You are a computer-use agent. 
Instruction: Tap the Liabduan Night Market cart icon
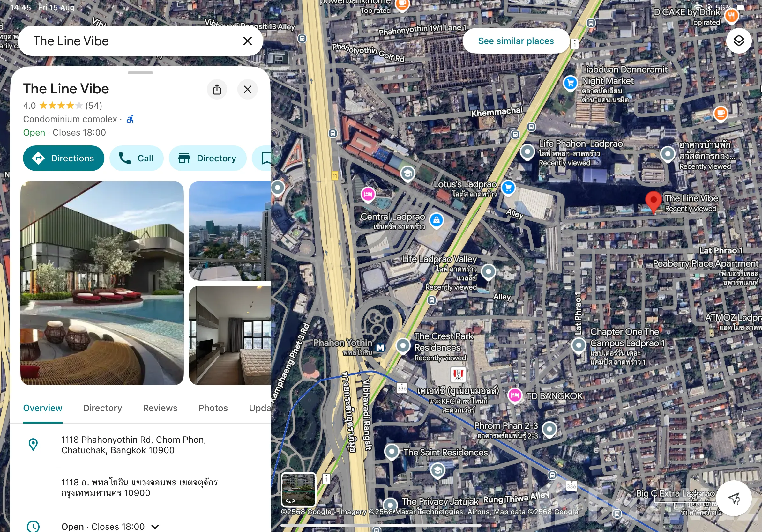pyautogui.click(x=571, y=83)
